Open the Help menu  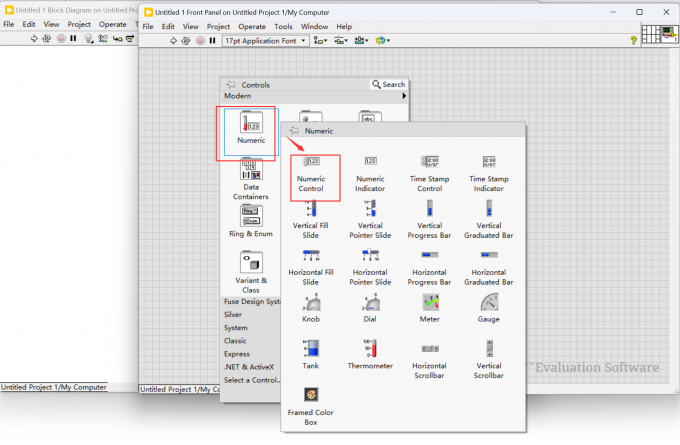tap(344, 26)
